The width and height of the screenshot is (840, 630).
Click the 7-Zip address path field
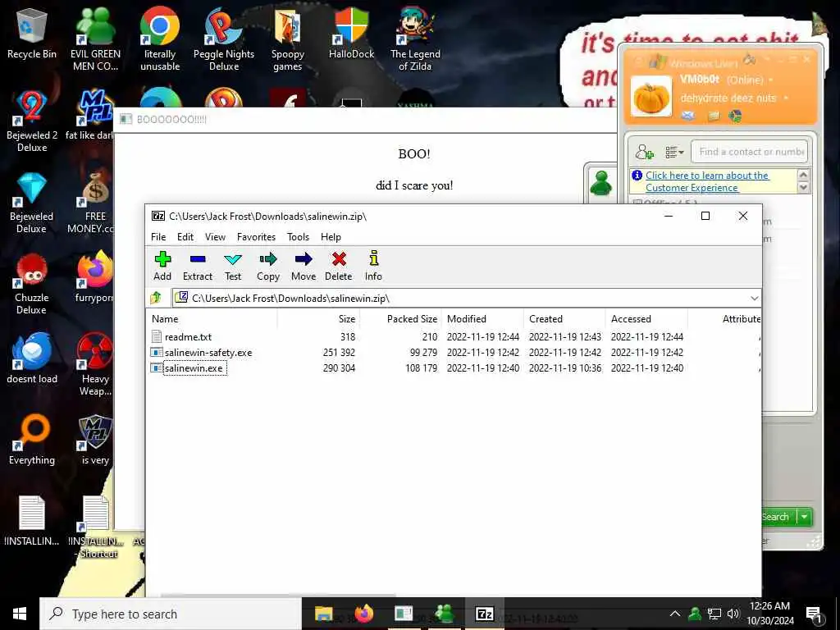tap(466, 299)
